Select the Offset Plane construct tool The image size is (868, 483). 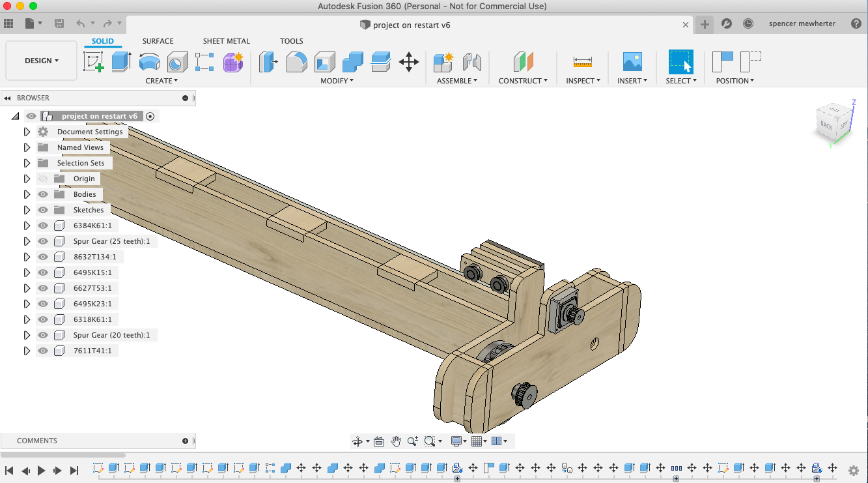point(523,62)
